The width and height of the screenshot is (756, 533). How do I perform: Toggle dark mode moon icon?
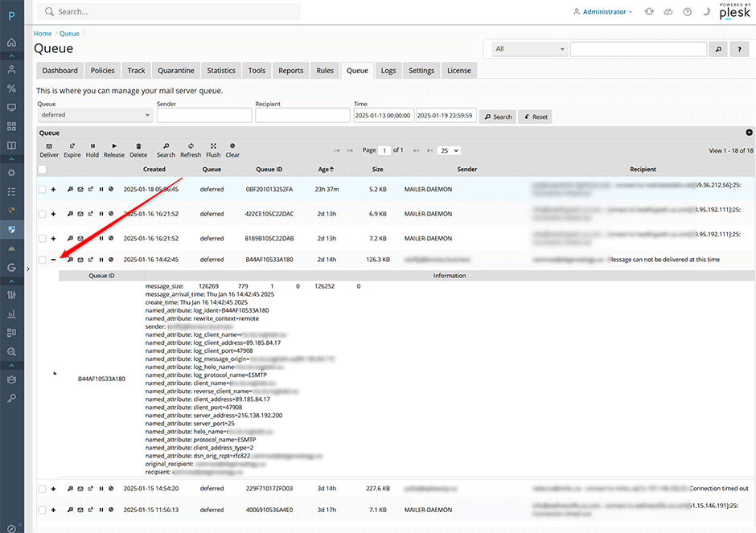pyautogui.click(x=707, y=12)
